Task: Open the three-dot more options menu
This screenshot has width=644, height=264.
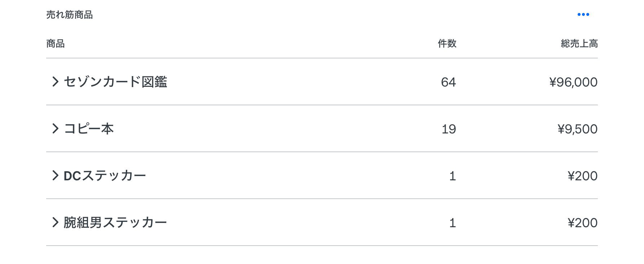Action: coord(583,15)
